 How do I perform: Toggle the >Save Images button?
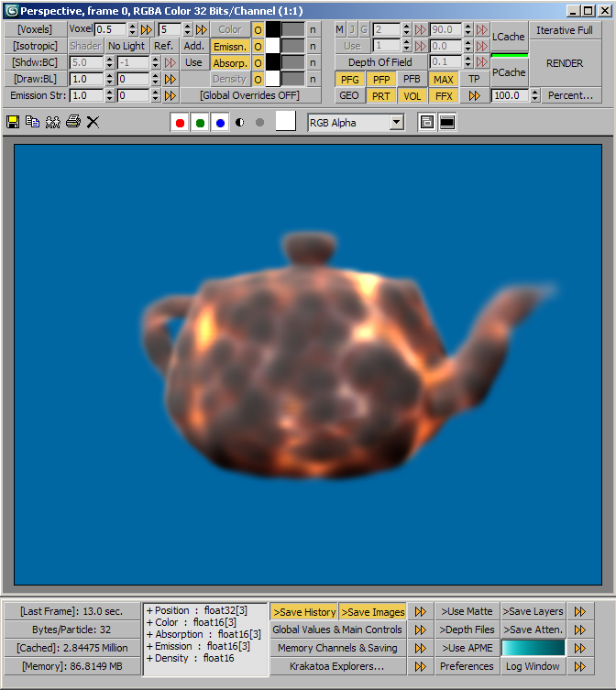click(x=373, y=612)
